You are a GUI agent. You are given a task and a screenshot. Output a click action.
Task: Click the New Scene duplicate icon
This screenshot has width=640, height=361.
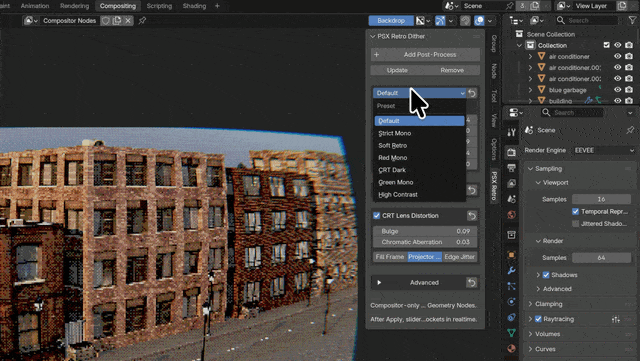point(535,6)
